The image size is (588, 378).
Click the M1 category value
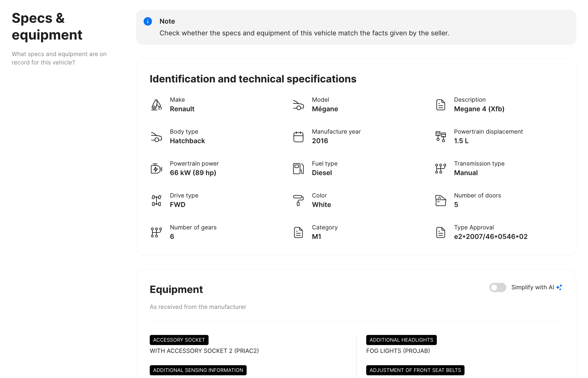pyautogui.click(x=317, y=237)
